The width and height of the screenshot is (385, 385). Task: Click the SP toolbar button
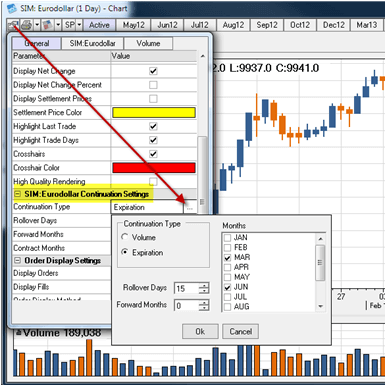pyautogui.click(x=70, y=25)
